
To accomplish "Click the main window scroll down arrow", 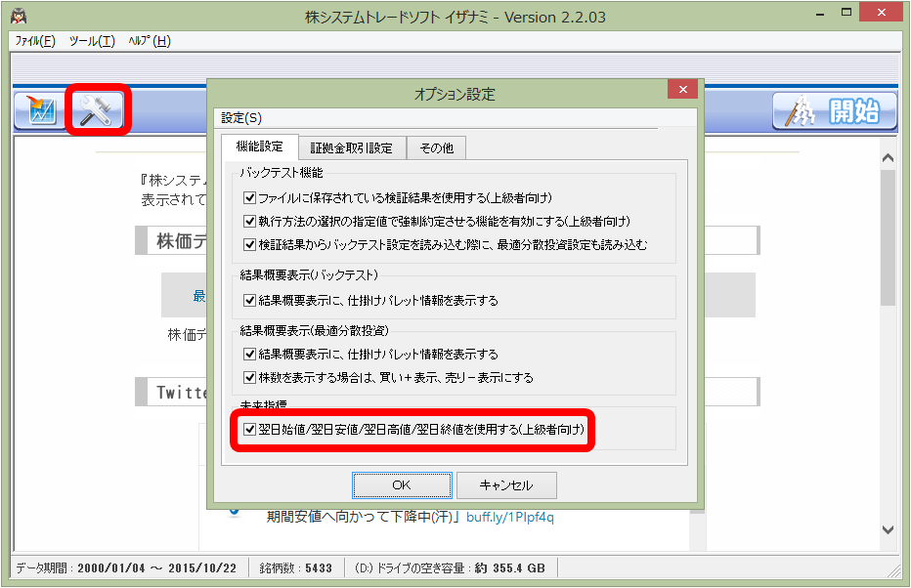I will pos(888,529).
